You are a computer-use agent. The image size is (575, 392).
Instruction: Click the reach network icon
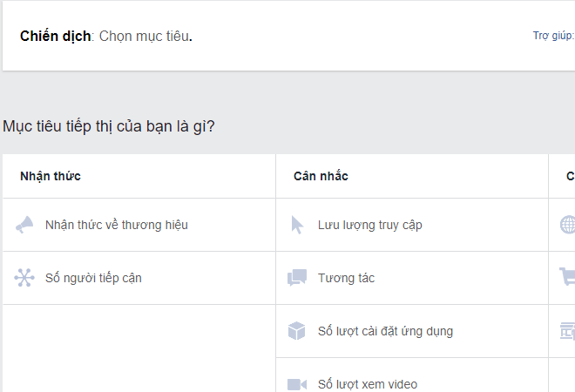(x=24, y=278)
